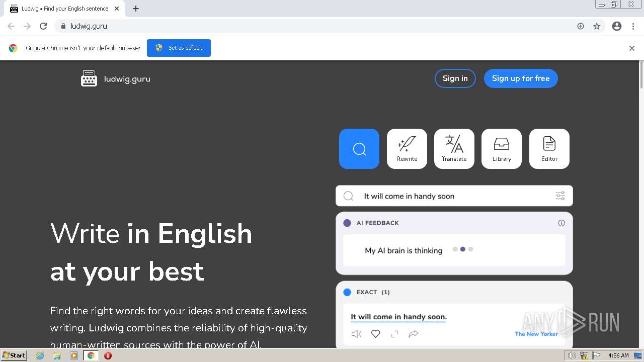Open search filter settings icon
The image size is (644, 362).
(x=560, y=196)
